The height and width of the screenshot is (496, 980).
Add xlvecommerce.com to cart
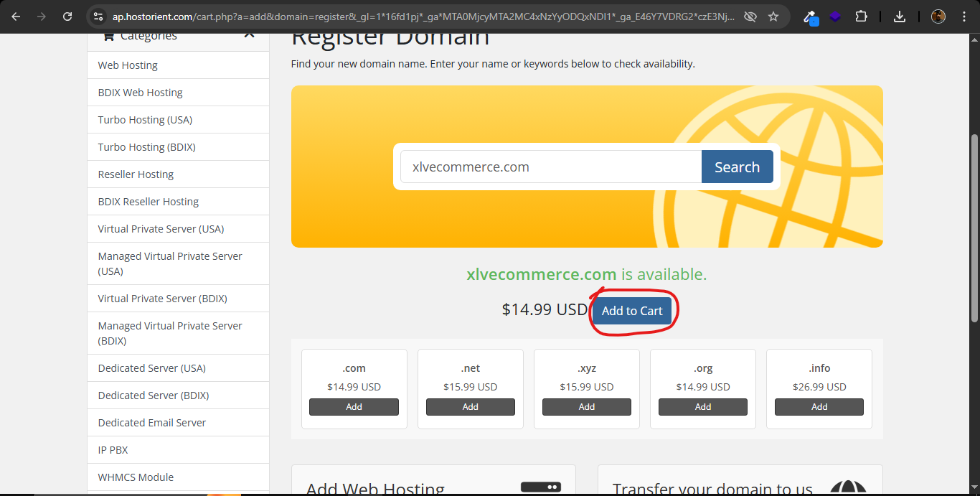pos(632,311)
